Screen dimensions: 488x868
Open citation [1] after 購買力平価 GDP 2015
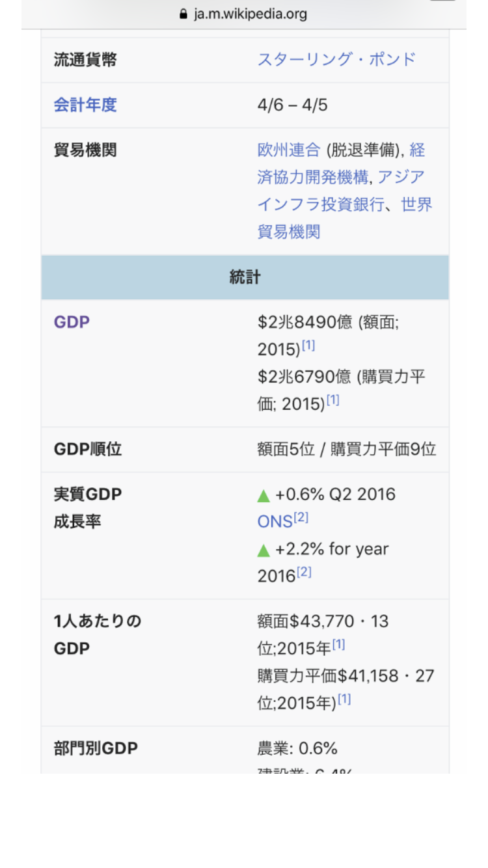click(332, 401)
